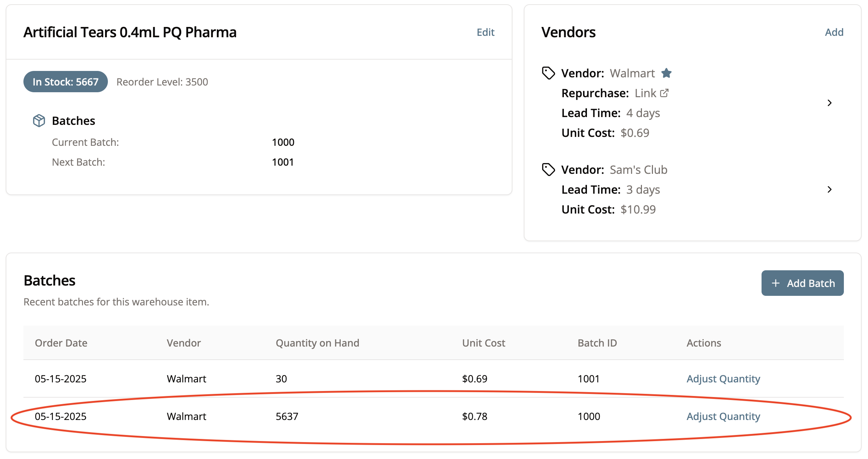Click the Batches cube icon
868x459 pixels.
click(39, 121)
